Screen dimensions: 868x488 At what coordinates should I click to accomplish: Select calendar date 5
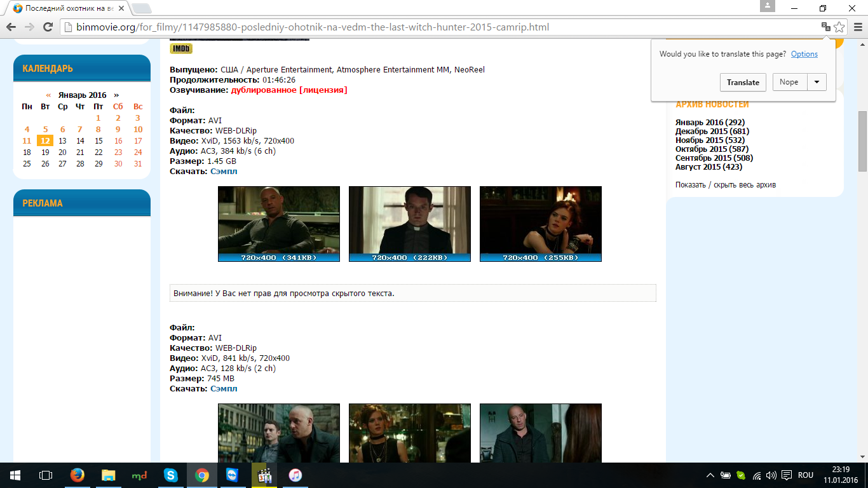point(45,129)
